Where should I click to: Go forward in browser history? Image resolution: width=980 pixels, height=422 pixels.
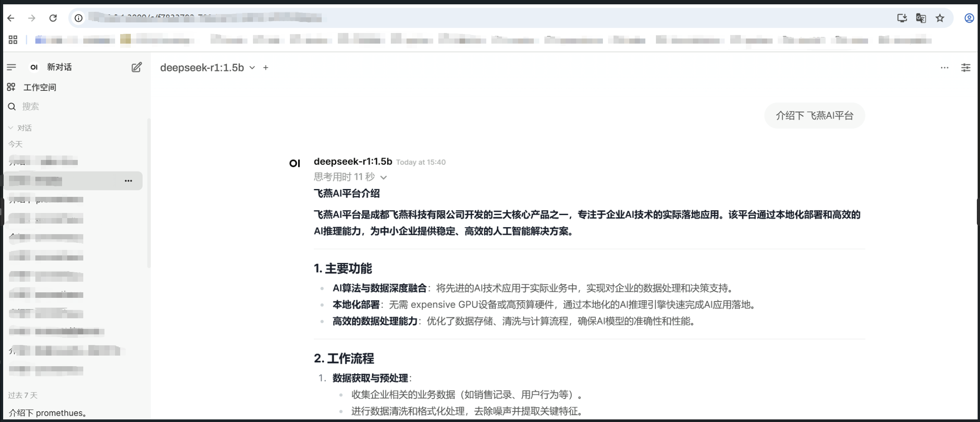(32, 18)
